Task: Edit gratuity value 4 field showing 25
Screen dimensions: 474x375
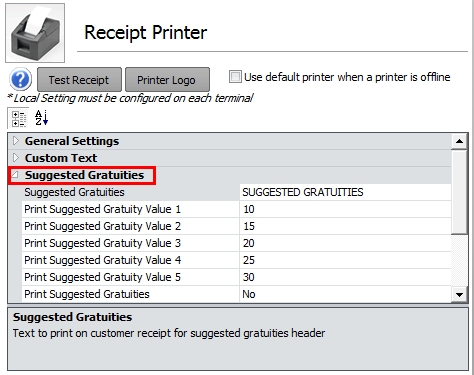Action: 345,260
